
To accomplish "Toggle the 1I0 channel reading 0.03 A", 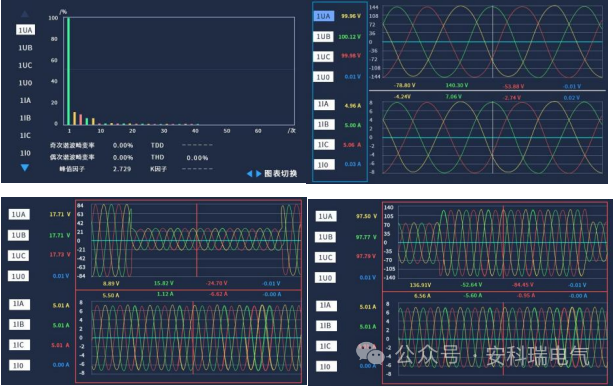I will tap(323, 165).
